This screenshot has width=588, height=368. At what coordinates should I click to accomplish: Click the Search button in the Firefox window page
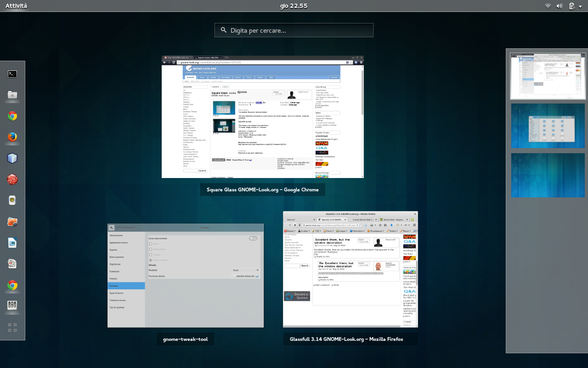pyautogui.click(x=305, y=266)
